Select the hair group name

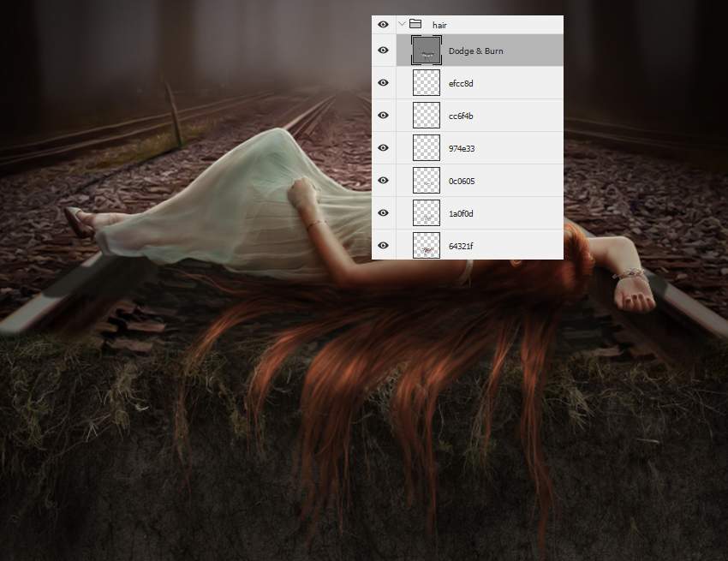point(439,26)
